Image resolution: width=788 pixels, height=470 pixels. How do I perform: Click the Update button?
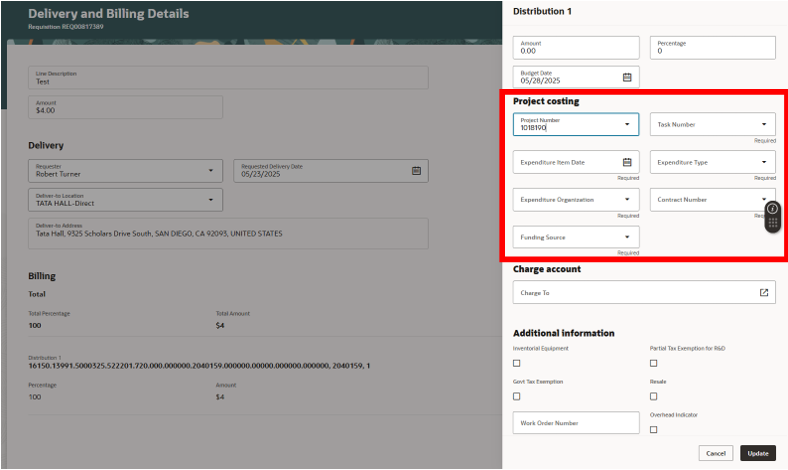(758, 453)
